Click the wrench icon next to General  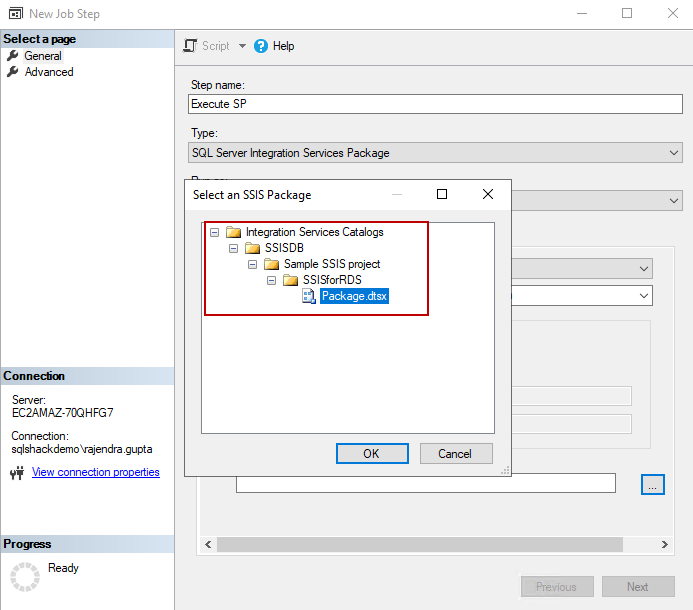coord(12,56)
